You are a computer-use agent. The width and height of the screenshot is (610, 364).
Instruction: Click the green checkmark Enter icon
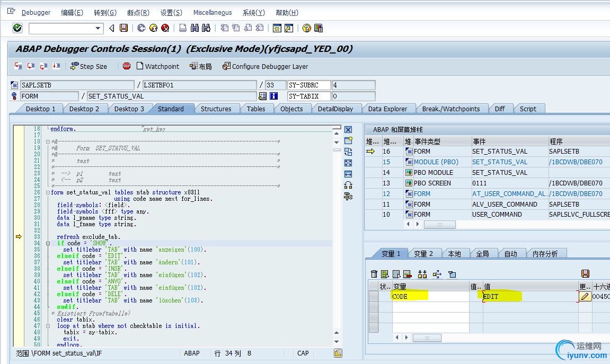[x=17, y=28]
